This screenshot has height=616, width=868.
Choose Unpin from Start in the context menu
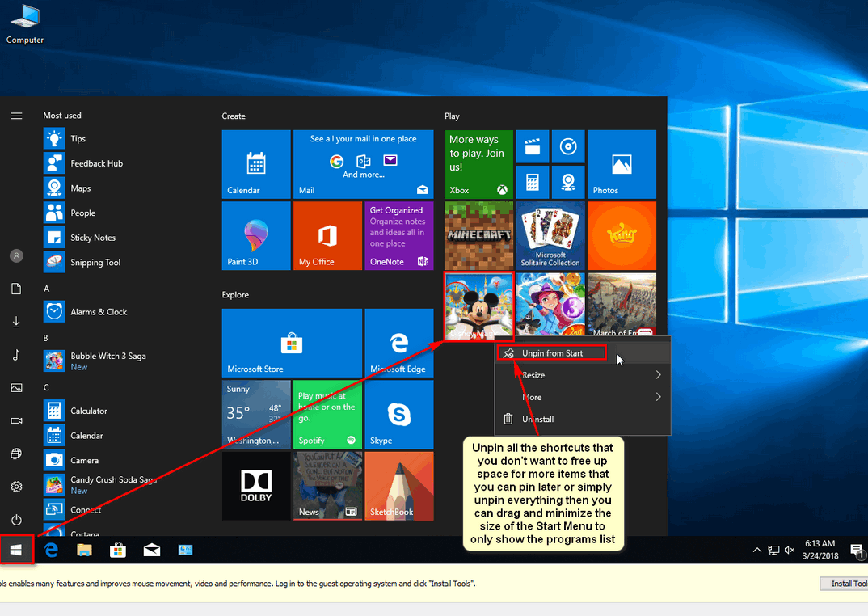[583, 353]
